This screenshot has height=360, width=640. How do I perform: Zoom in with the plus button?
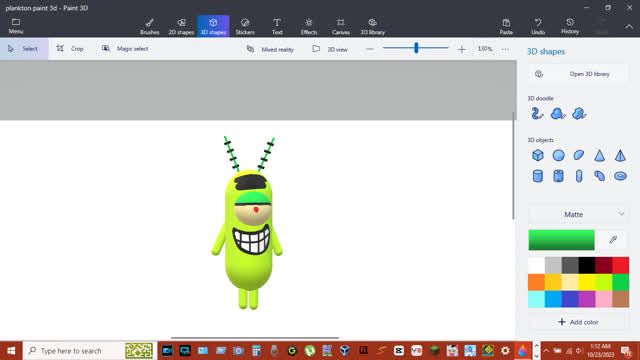click(x=462, y=49)
